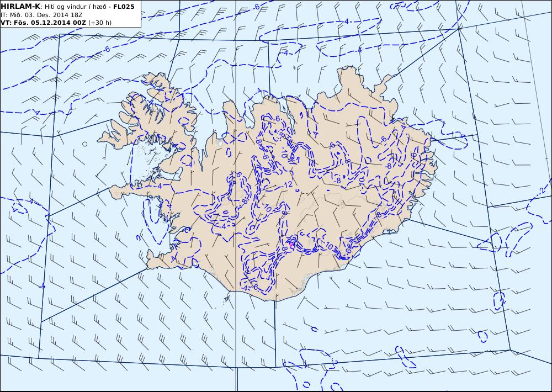
Task: Select the valid time 'VT: Fös. 05.12.2014 00Z'
Action: tap(43, 23)
